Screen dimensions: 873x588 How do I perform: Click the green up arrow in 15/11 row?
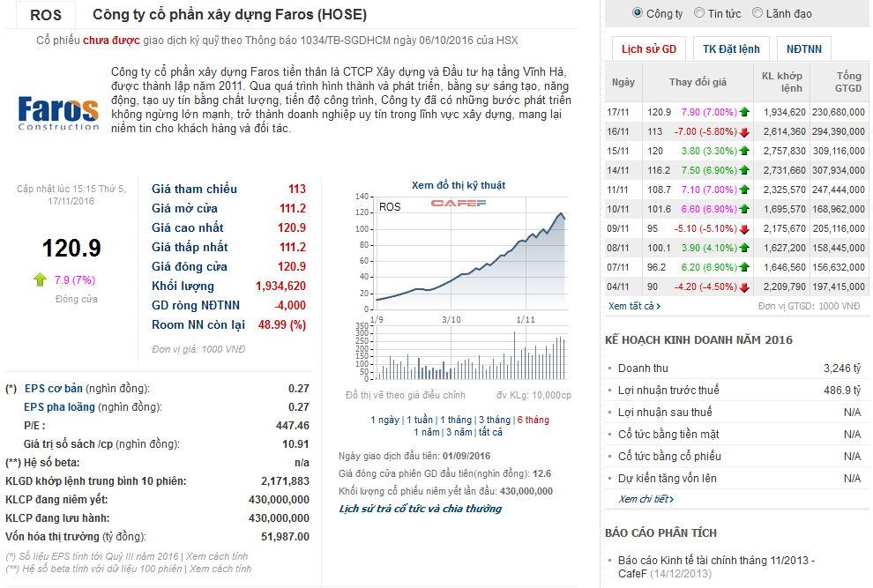(744, 151)
